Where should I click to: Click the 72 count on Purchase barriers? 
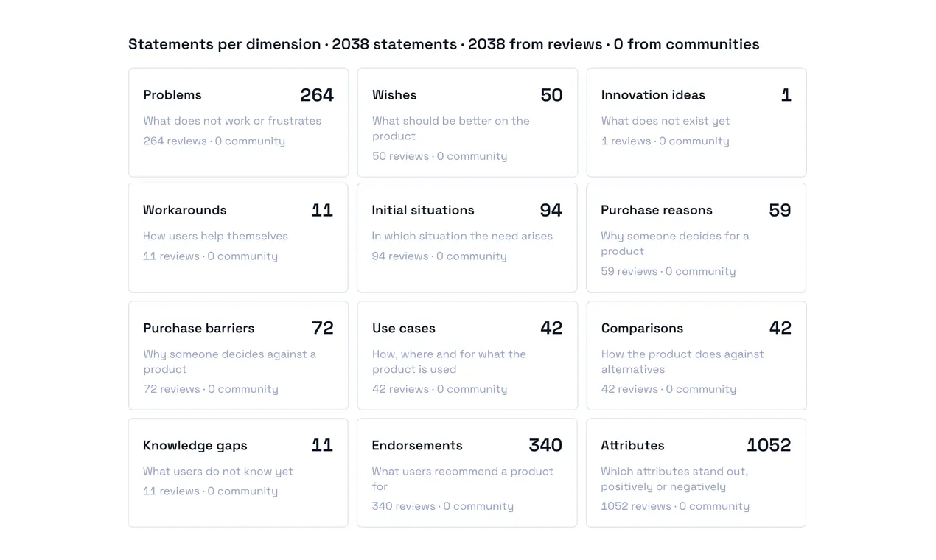323,328
